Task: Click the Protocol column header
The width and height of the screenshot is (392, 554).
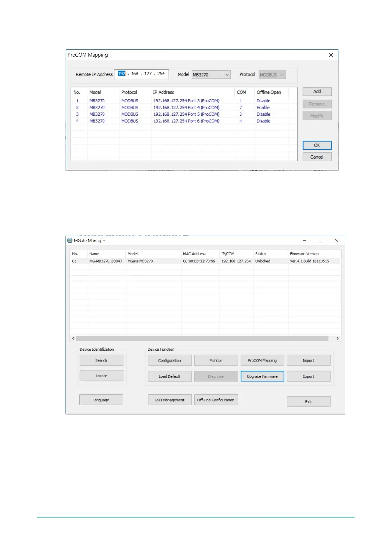Action: [x=135, y=92]
